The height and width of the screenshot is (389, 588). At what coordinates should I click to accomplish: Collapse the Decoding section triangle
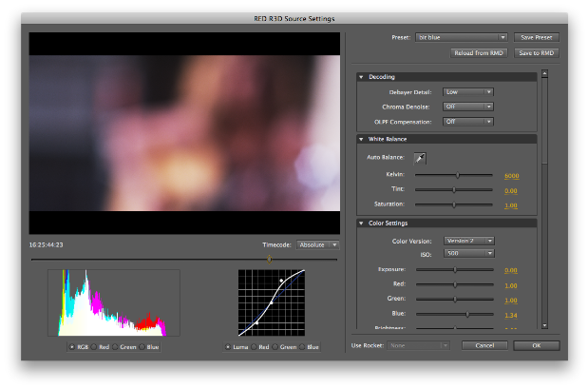[x=361, y=77]
